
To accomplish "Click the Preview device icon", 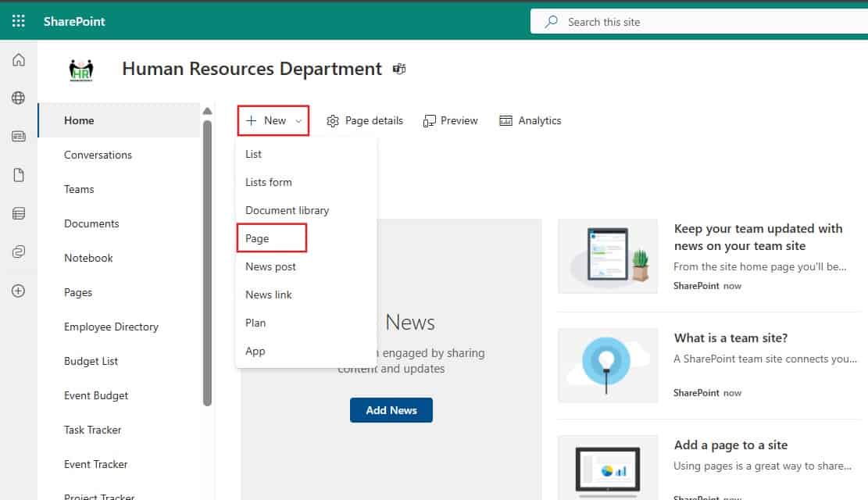I will pyautogui.click(x=429, y=121).
